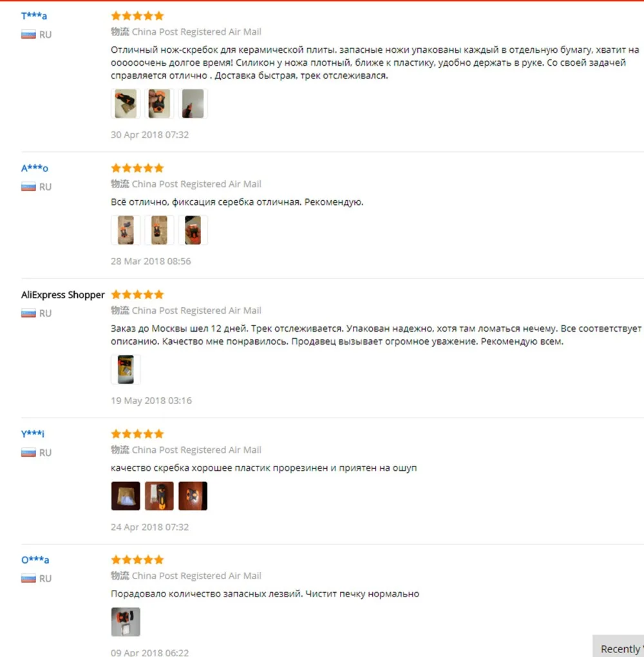
Task: Open third photo in Y***i's review
Action: coord(193,496)
